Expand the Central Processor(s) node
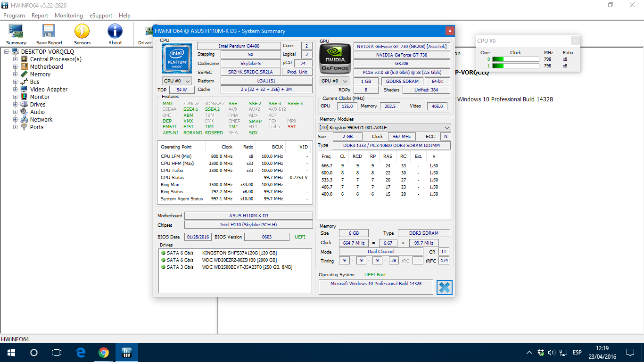The image size is (644, 362). pyautogui.click(x=16, y=59)
